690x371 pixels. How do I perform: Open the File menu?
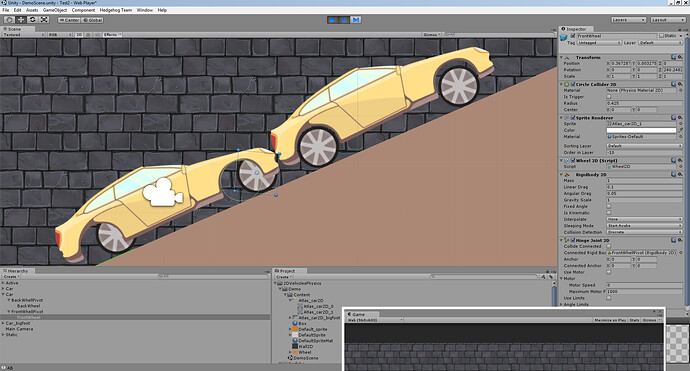(x=6, y=10)
